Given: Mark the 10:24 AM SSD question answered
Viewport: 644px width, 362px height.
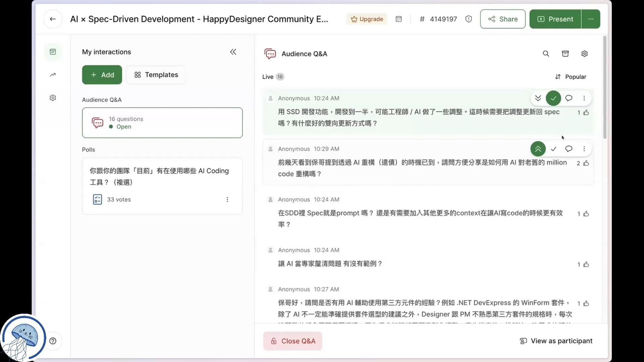Looking at the screenshot, I should (x=553, y=98).
